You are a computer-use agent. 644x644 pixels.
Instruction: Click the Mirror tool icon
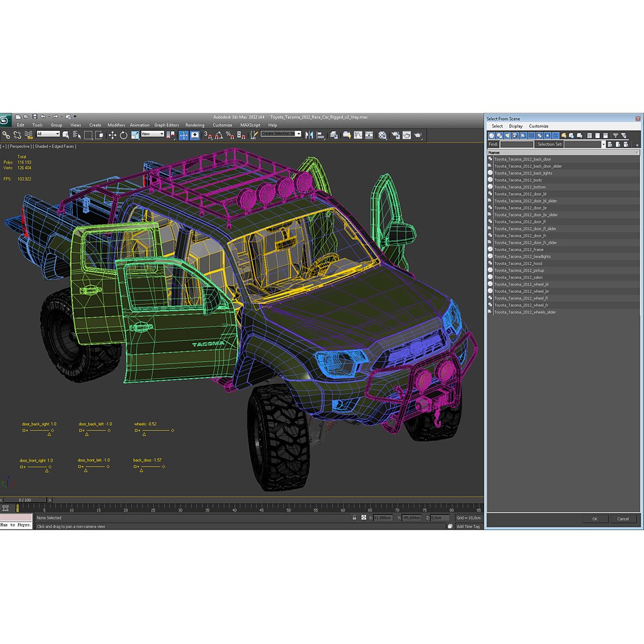[x=309, y=135]
